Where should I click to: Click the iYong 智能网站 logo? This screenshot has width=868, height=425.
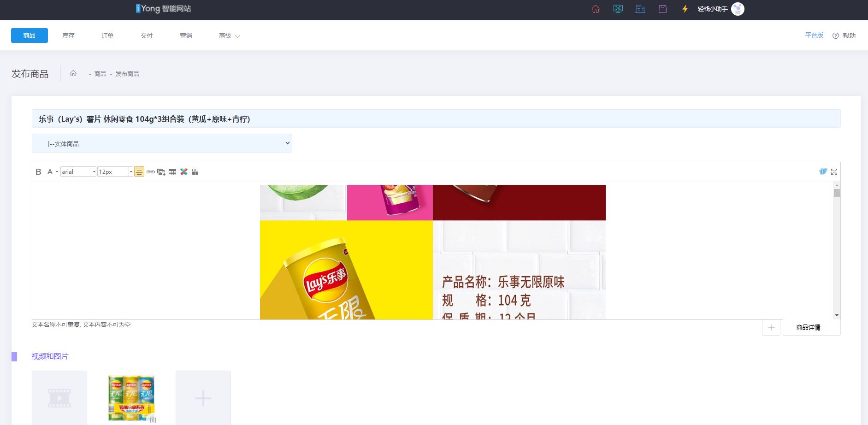tap(163, 8)
